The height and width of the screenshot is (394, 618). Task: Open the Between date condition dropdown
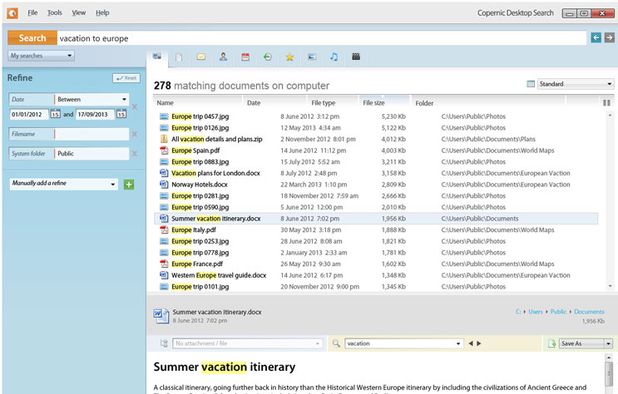pos(92,99)
